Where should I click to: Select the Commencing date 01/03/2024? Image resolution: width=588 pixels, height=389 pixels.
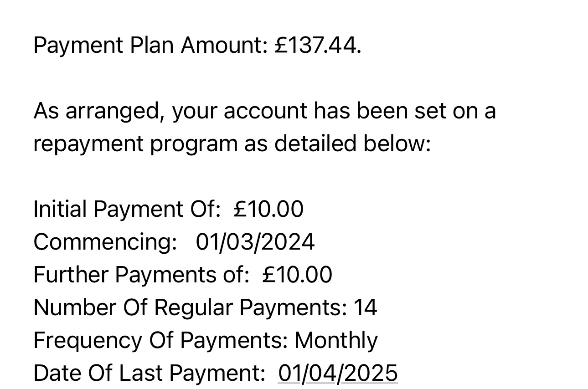point(255,242)
